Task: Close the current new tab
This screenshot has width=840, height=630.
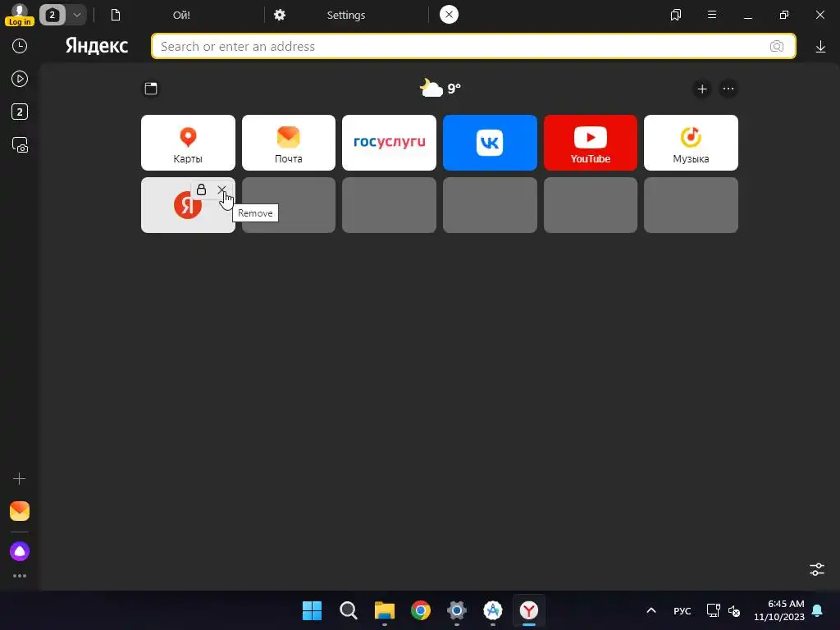Action: (449, 15)
